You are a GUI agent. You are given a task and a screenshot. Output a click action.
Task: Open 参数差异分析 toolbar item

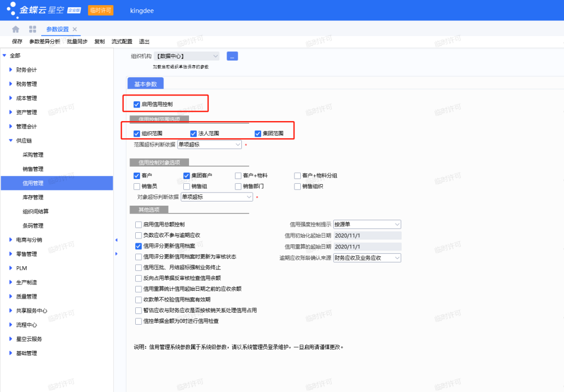pyautogui.click(x=44, y=41)
